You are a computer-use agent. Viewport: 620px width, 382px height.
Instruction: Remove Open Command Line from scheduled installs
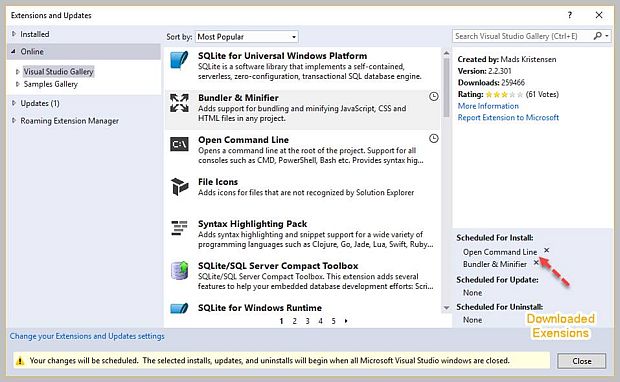click(546, 250)
